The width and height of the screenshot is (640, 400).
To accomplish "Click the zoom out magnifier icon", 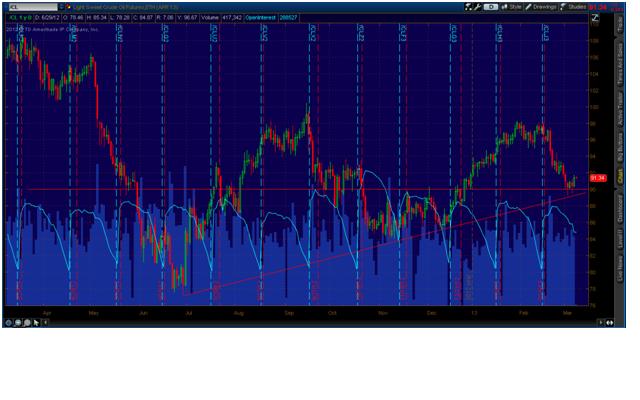I will tap(18, 322).
